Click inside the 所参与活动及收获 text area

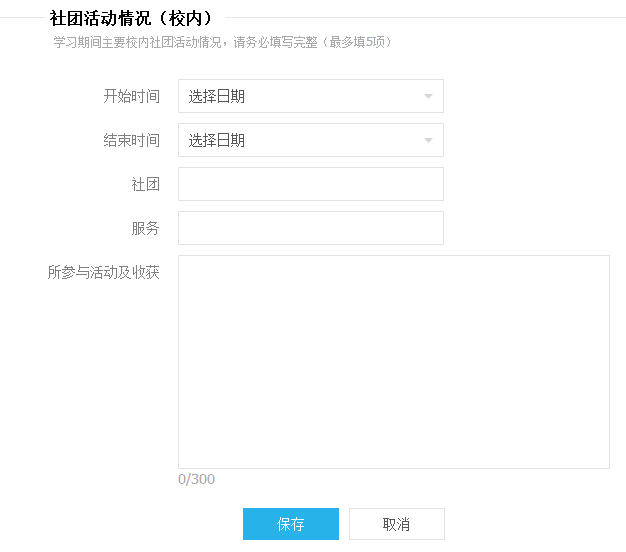[394, 362]
